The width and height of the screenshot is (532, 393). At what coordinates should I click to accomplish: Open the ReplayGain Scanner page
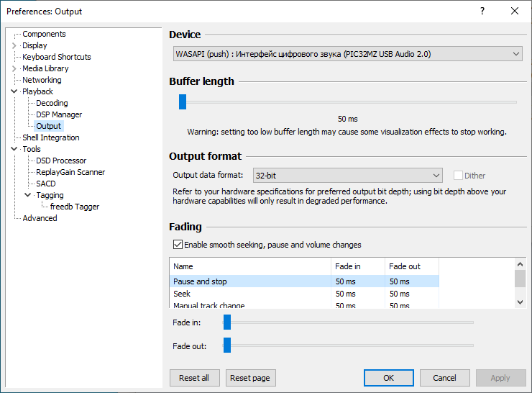[x=70, y=172]
